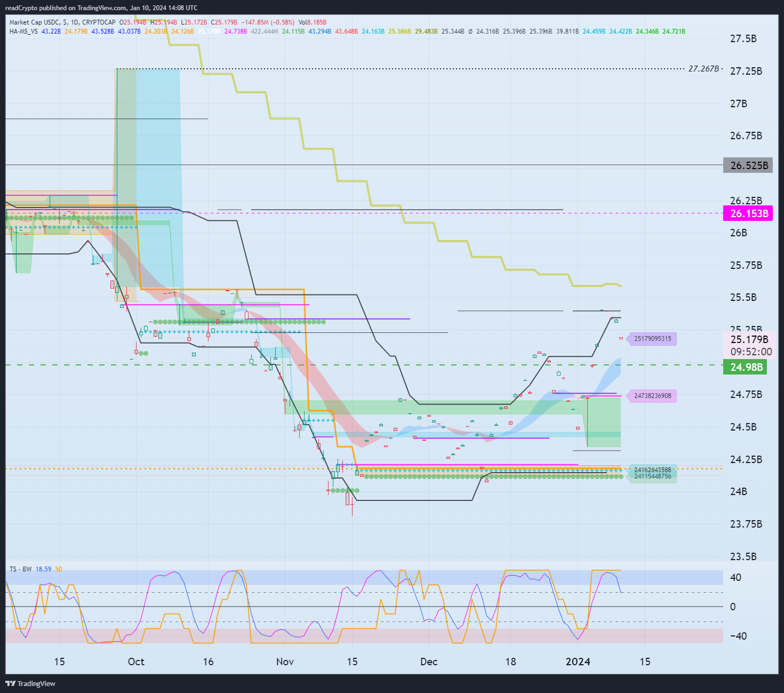Click the red 43.648B indicator value

pos(347,31)
